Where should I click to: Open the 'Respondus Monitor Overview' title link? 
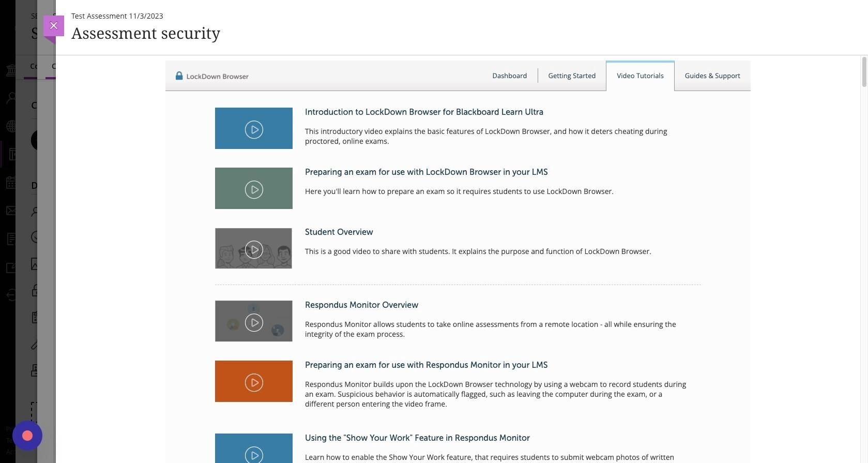pos(361,305)
